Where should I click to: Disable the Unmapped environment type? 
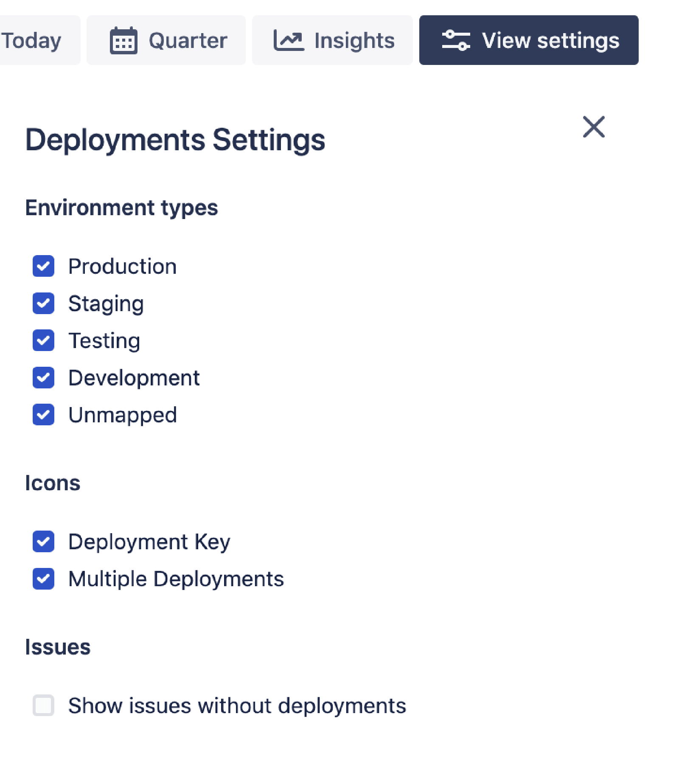click(43, 415)
